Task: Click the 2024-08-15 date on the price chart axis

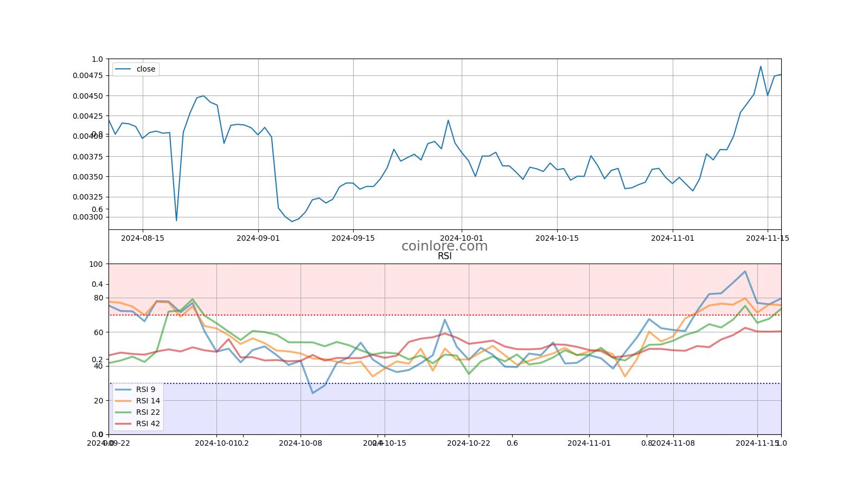Action: (x=143, y=238)
